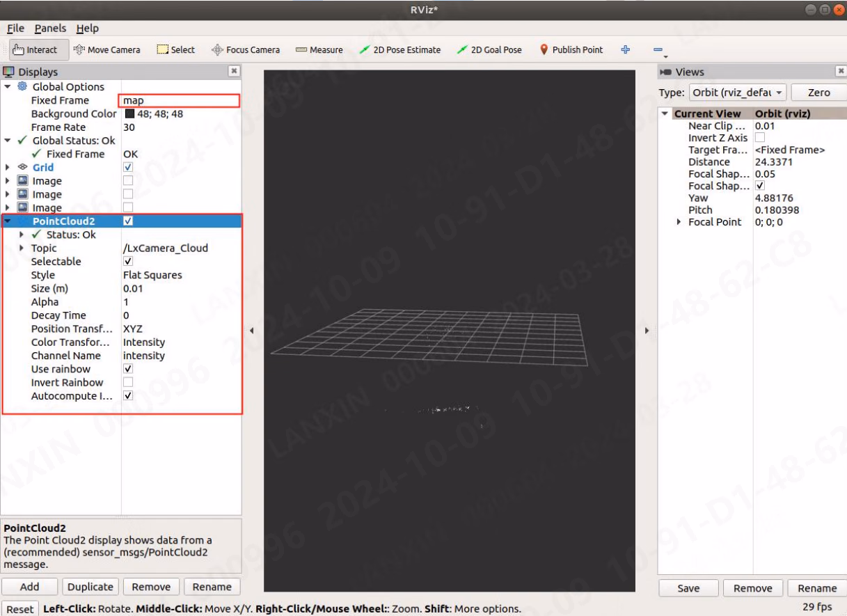Activate the Select tool
This screenshot has height=616, width=847.
[175, 49]
